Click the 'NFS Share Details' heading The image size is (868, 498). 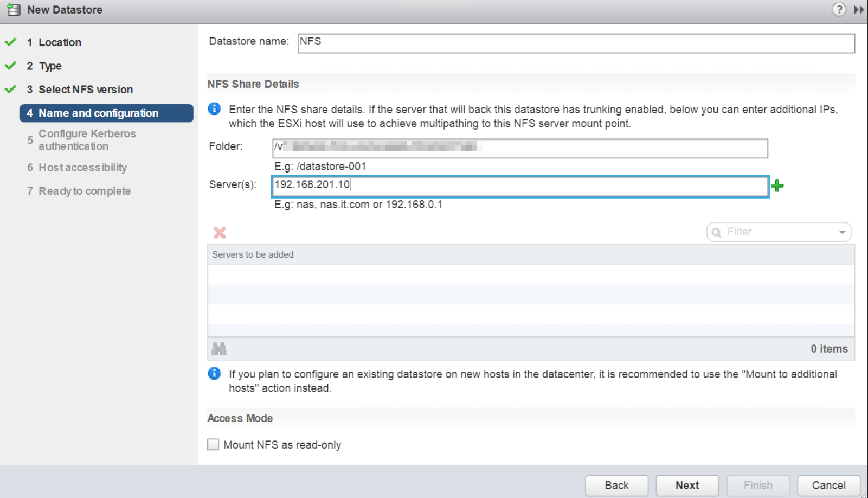[x=253, y=84]
